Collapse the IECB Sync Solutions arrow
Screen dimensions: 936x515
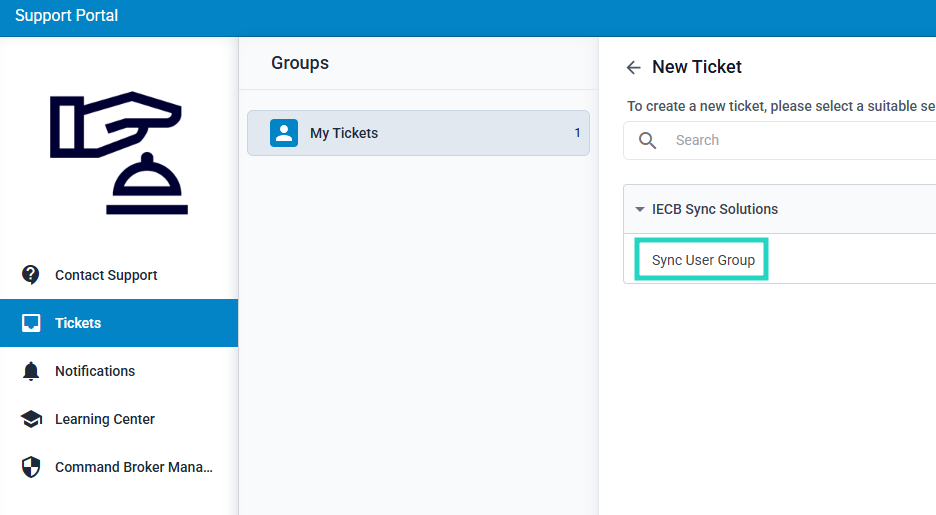640,210
